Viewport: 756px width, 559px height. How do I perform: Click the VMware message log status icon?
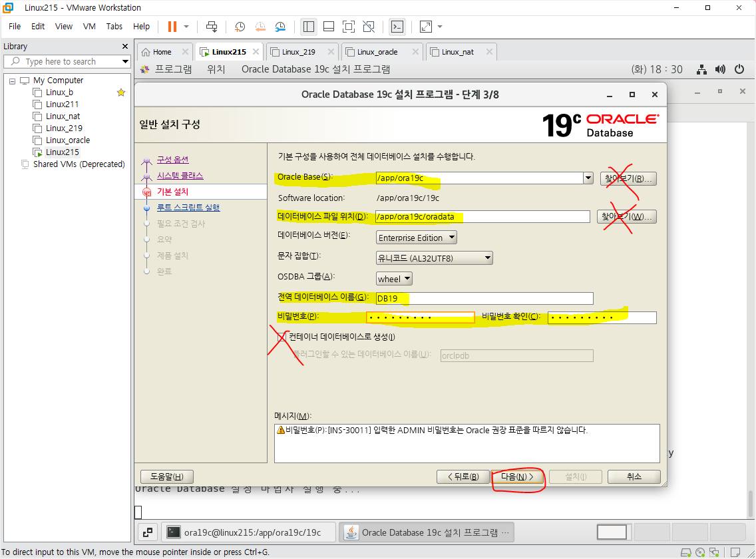[735, 552]
